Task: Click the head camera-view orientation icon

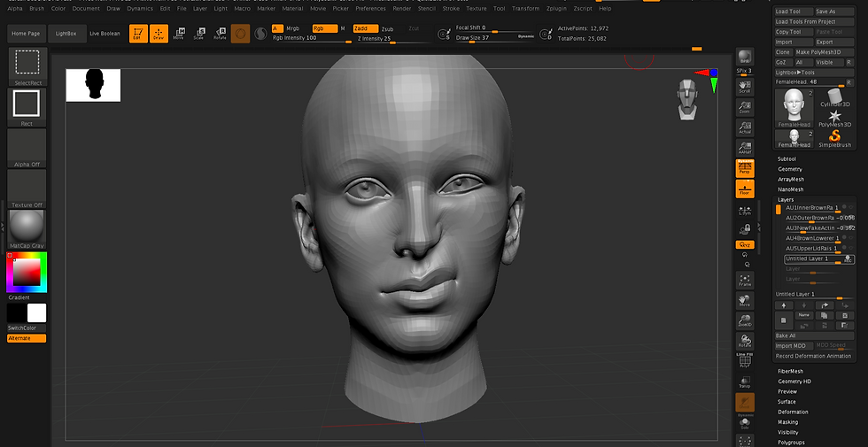Action: pyautogui.click(x=687, y=99)
